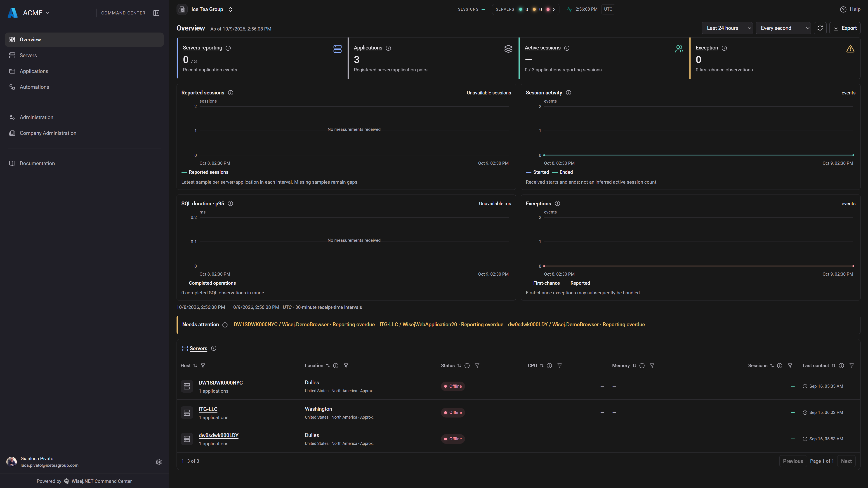Sort by CPU column arrows
The width and height of the screenshot is (868, 488).
(x=542, y=365)
